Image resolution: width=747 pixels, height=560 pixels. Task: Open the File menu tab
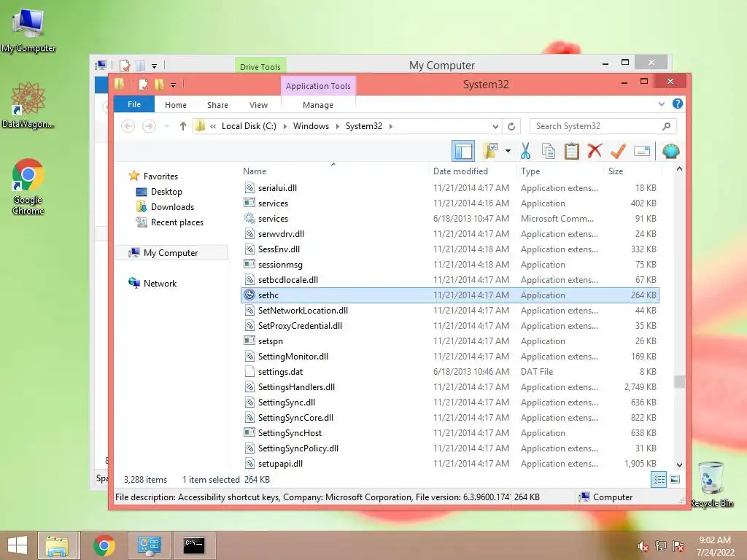[134, 104]
